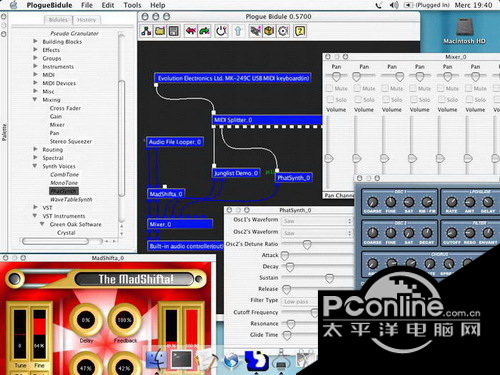Open the Osc1's Waveform dropdown
The width and height of the screenshot is (500, 375).
tap(317, 221)
